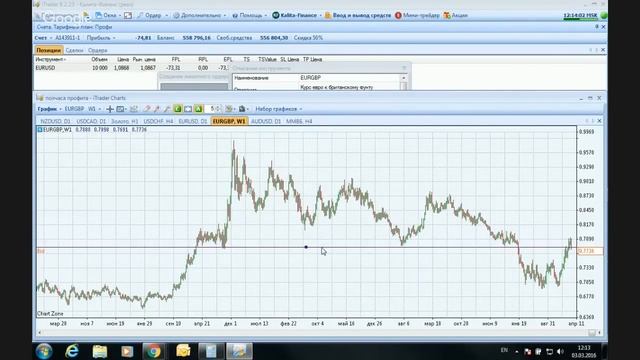Click the first green chart button

(178, 109)
